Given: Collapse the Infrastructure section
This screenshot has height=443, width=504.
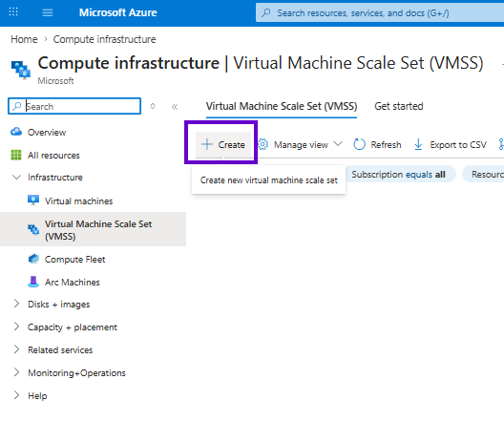Looking at the screenshot, I should pos(16,178).
